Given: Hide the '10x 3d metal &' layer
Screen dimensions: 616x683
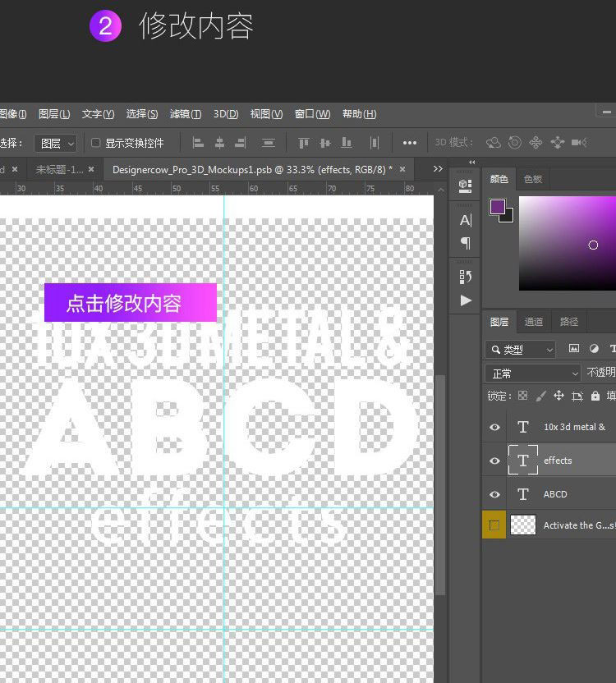Looking at the screenshot, I should 494,427.
